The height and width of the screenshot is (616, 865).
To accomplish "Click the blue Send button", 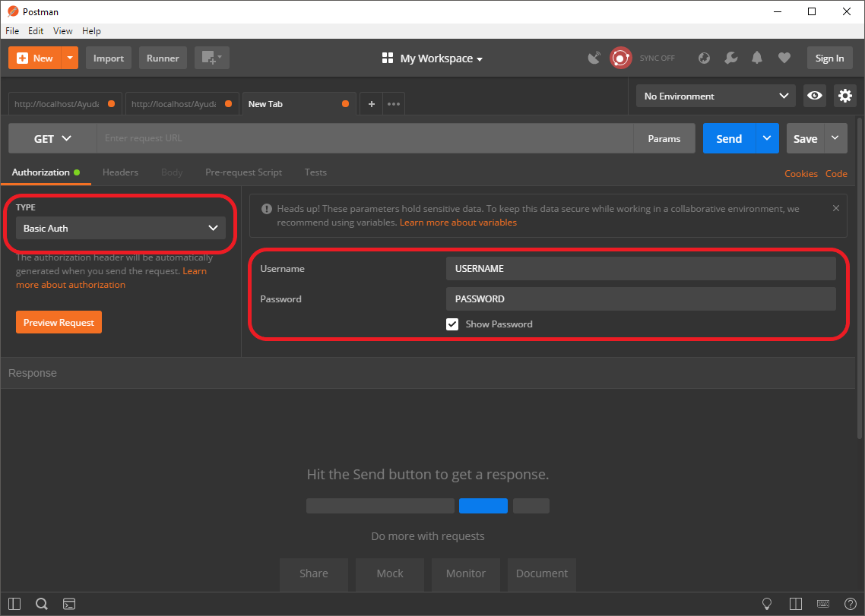I will [729, 138].
